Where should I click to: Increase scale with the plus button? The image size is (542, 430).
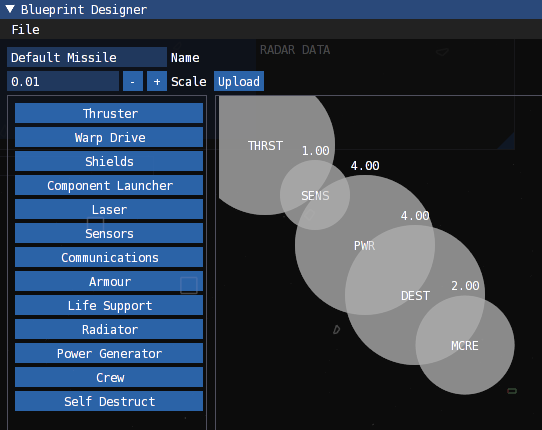point(157,82)
